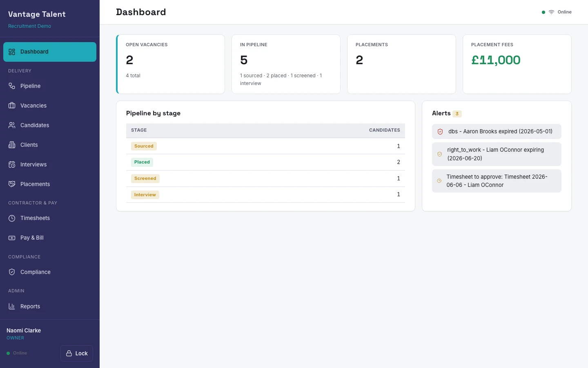This screenshot has width=588, height=368.
Task: Click the Sourced stage badge
Action: [144, 146]
